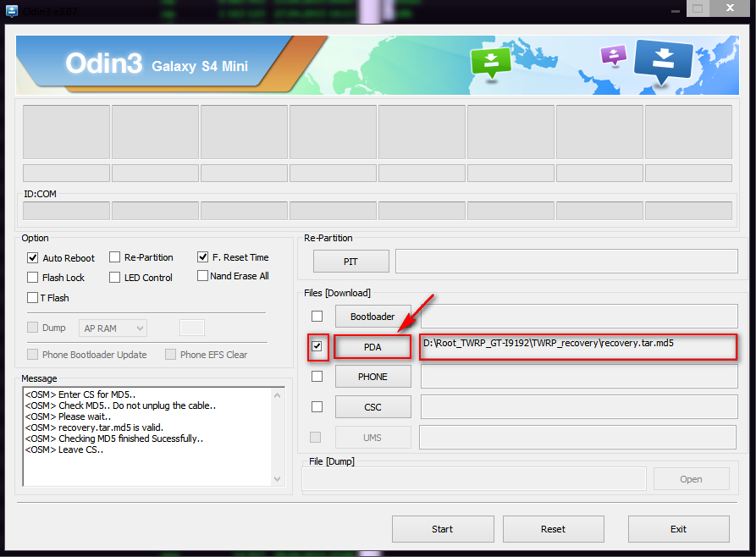Enable Nand Erase All checkbox

pos(203,276)
